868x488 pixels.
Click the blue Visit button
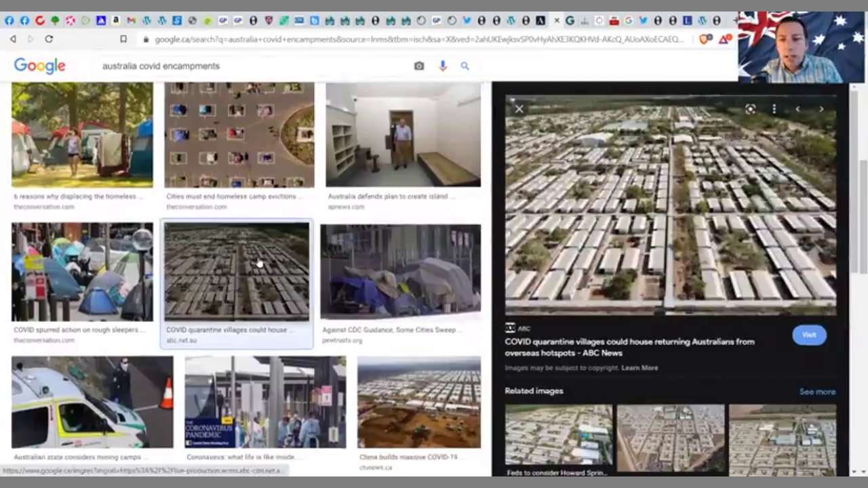[809, 335]
